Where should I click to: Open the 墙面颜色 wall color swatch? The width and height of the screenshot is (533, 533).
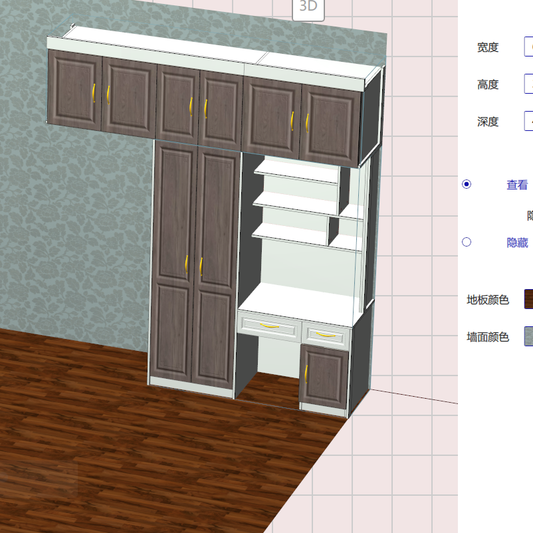coord(529,336)
